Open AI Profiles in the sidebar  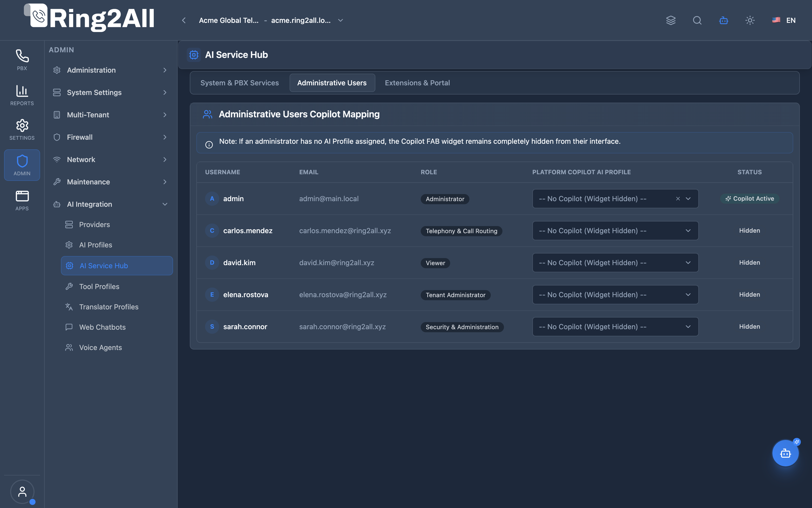click(116, 245)
